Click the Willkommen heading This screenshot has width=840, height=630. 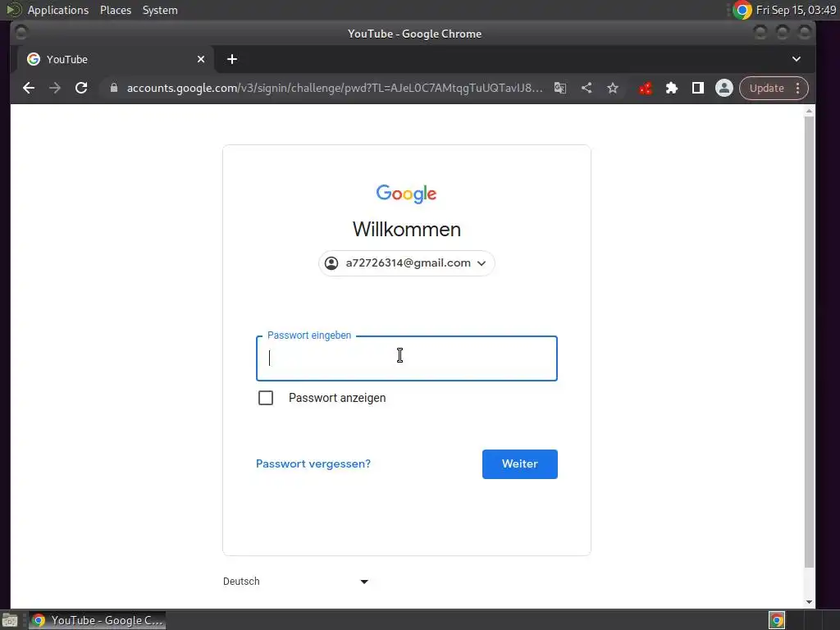pyautogui.click(x=407, y=230)
